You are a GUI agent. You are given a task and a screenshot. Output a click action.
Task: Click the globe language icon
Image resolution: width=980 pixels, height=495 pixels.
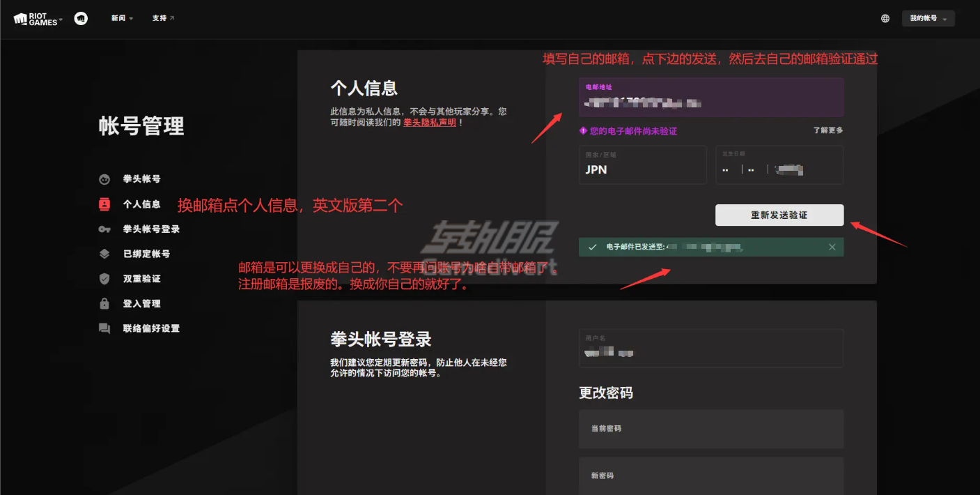[x=885, y=19]
